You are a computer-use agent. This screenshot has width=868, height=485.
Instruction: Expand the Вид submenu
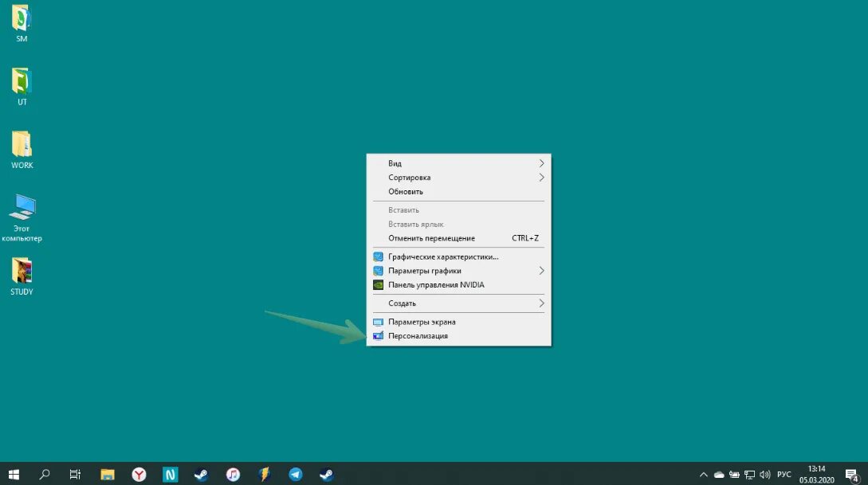click(x=458, y=163)
